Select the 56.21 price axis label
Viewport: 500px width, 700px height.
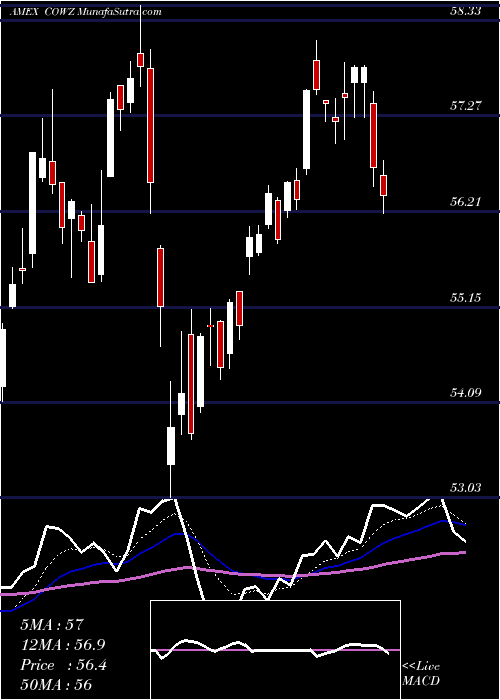[466, 202]
